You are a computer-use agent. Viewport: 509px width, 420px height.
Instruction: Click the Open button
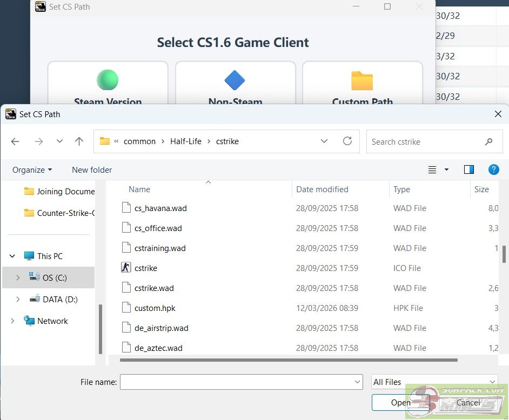pos(400,402)
